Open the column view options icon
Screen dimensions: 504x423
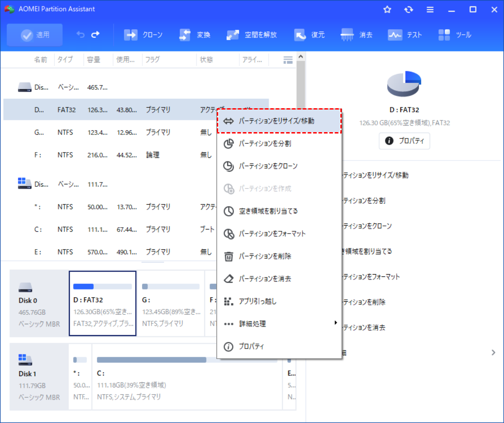[288, 60]
